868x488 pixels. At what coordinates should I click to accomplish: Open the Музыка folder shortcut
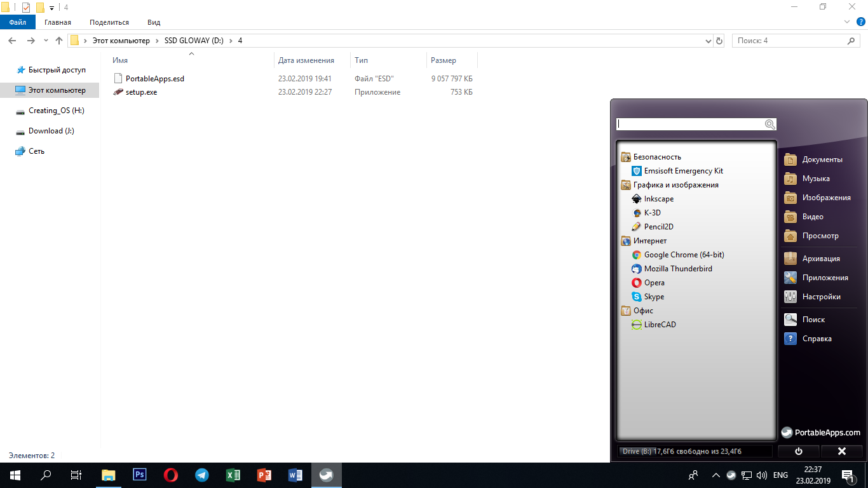click(807, 179)
